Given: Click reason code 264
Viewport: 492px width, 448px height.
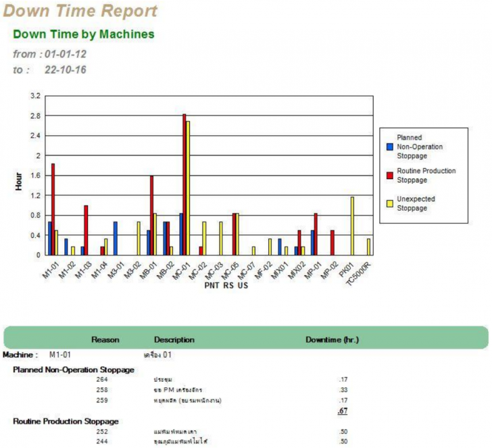Looking at the screenshot, I should pos(102,380).
